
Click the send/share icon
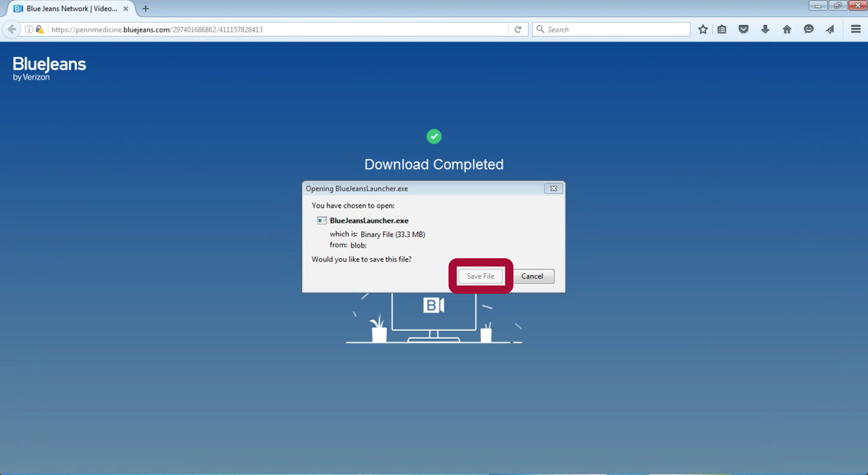[829, 29]
